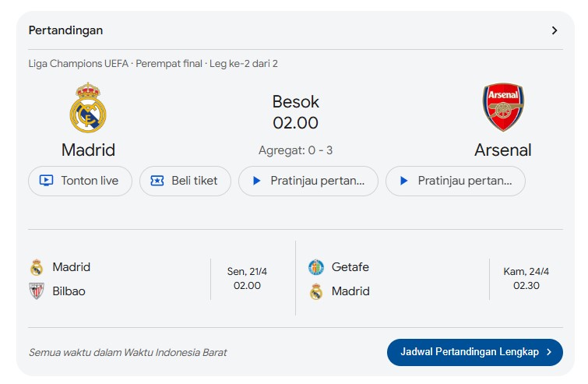Click the TV icon in Tonton live

(46, 181)
